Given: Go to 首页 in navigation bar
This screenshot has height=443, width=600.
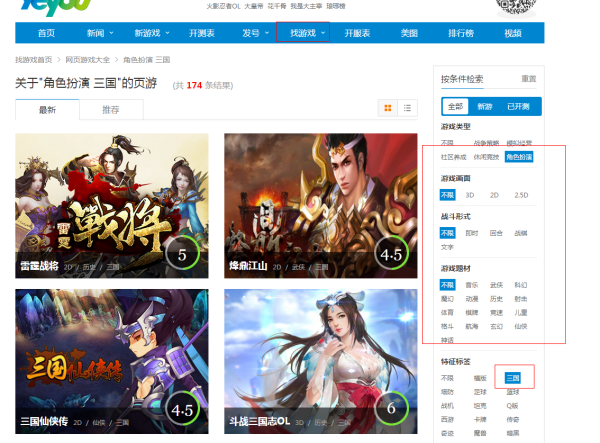Looking at the screenshot, I should 46,33.
